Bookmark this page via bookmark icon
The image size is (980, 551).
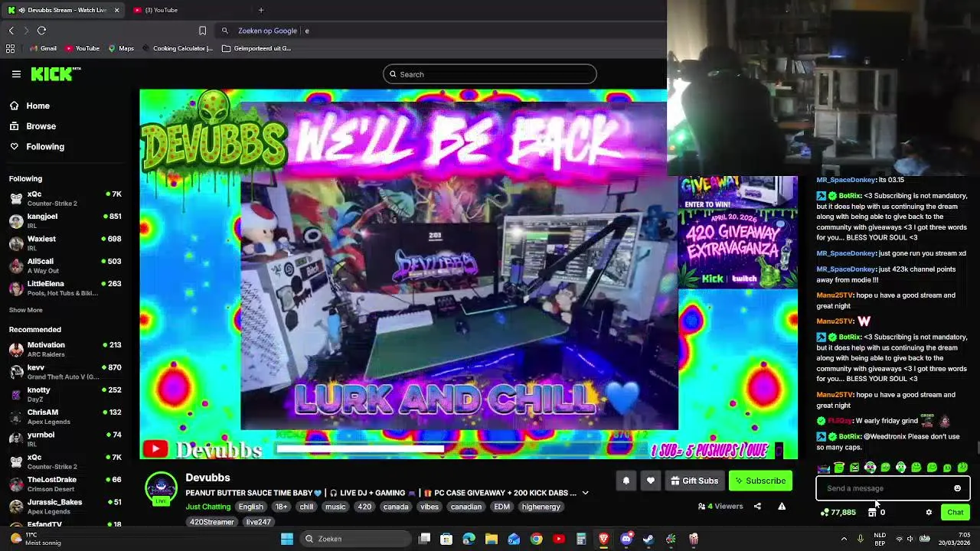click(202, 31)
